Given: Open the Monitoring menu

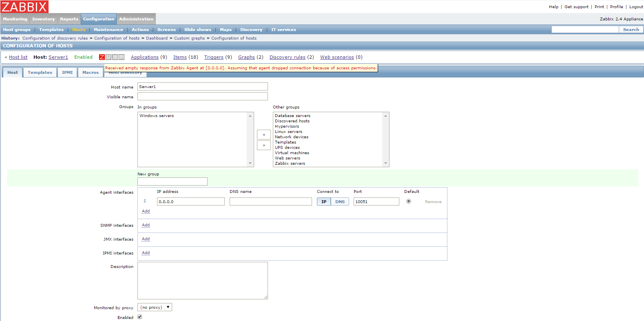Looking at the screenshot, I should click(x=15, y=19).
